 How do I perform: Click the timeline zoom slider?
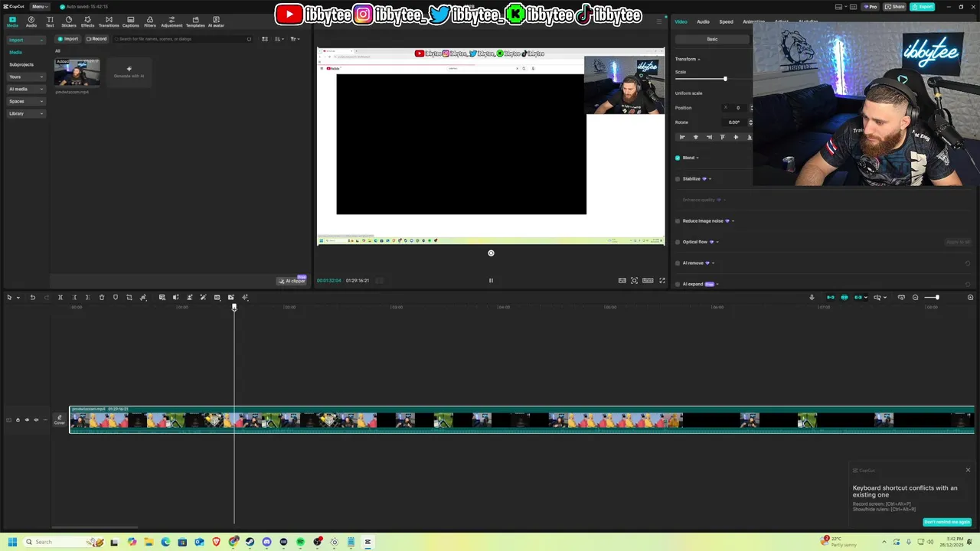pos(932,298)
